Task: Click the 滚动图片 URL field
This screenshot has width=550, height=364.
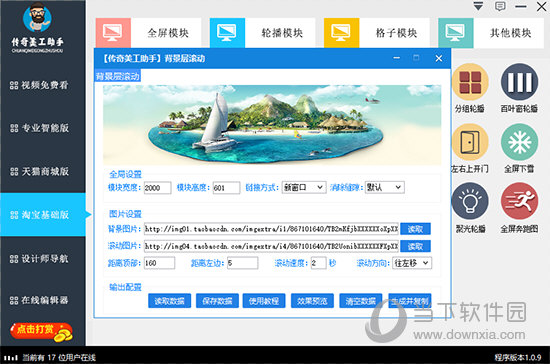Action: tap(271, 246)
